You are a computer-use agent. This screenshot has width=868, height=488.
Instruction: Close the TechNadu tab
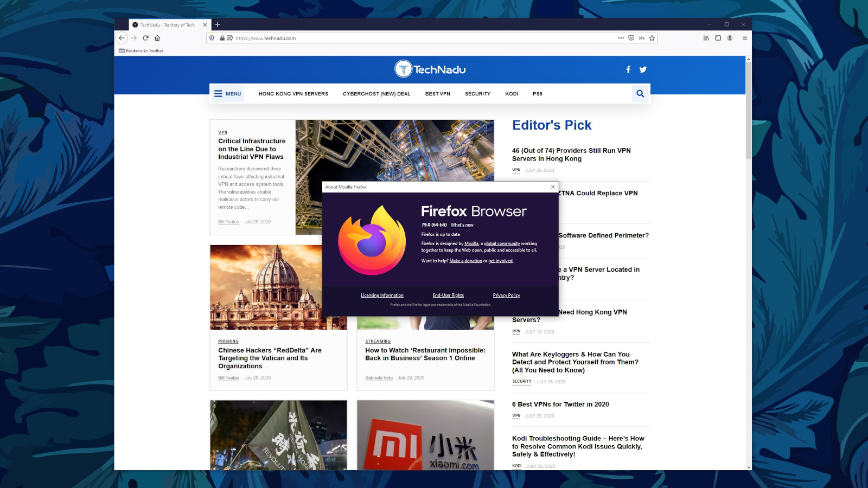click(205, 25)
